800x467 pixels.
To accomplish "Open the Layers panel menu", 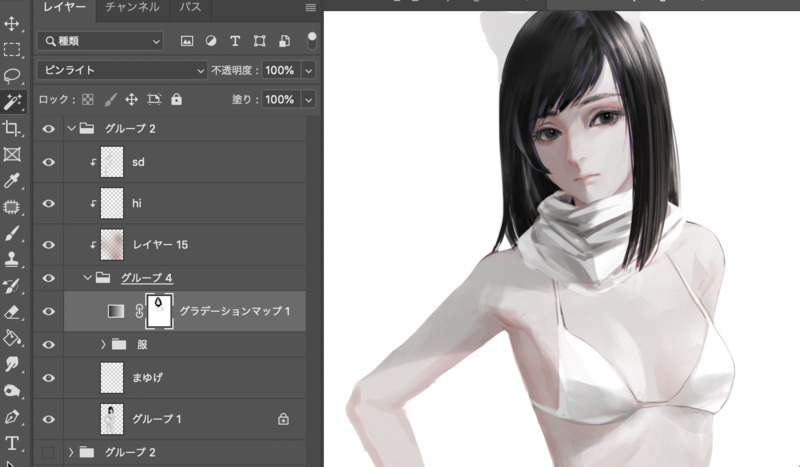I will 310,8.
